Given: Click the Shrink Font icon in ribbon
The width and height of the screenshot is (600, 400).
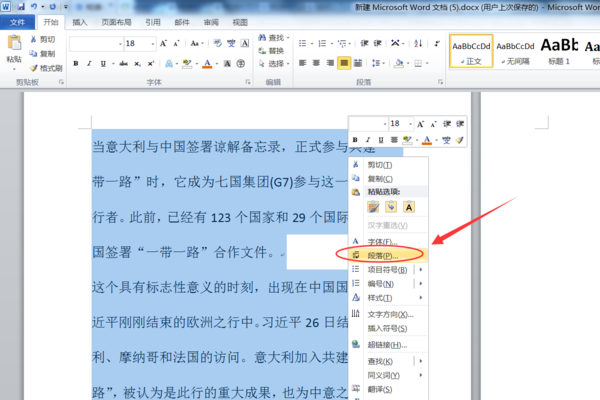Looking at the screenshot, I should click(x=176, y=44).
